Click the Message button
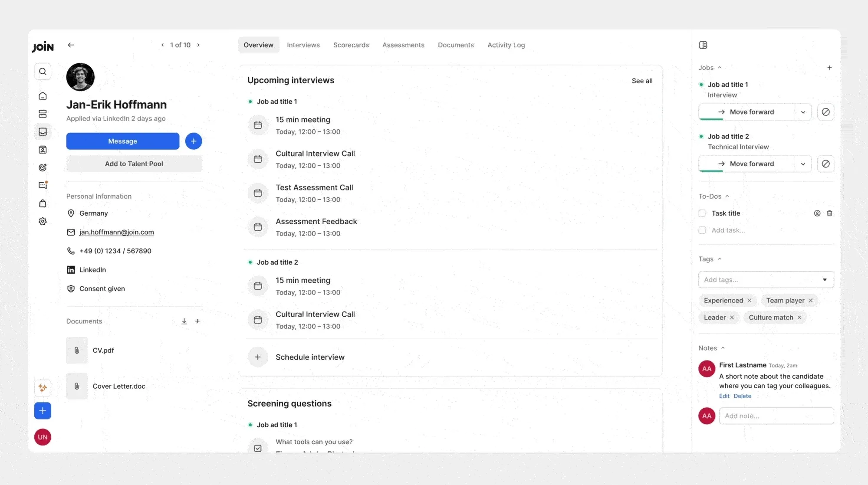 coord(123,141)
